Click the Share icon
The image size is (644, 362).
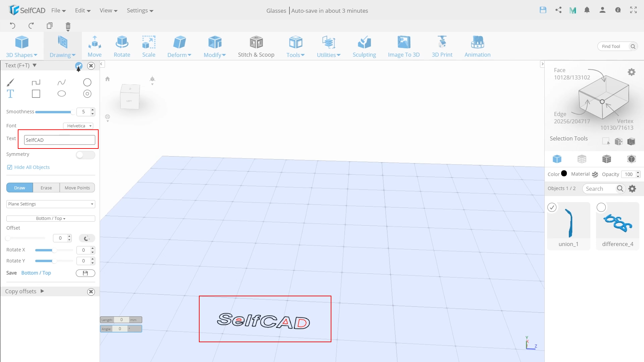558,10
